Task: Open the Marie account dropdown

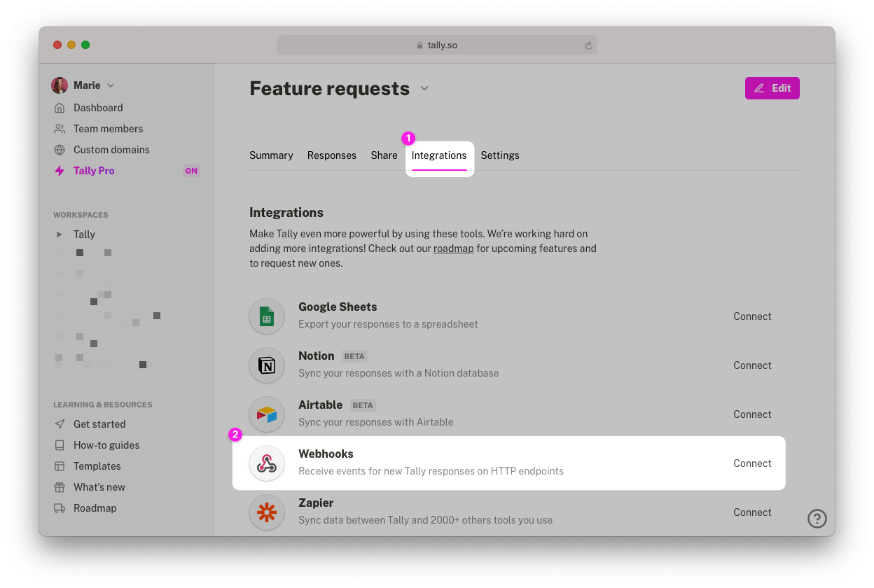Action: click(111, 85)
